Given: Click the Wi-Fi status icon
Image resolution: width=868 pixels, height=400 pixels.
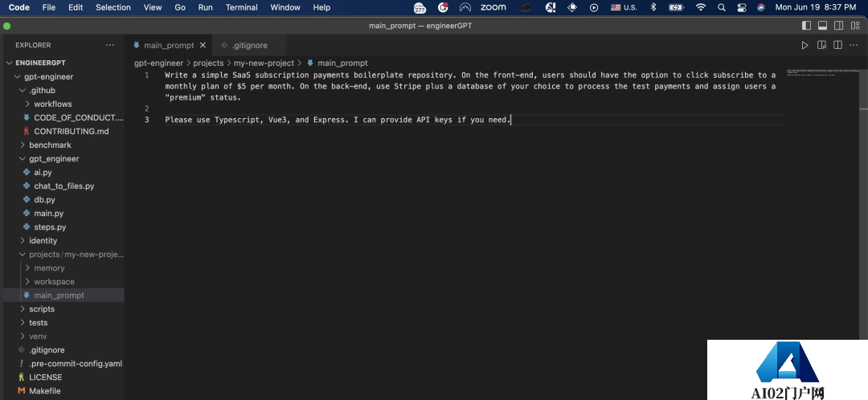Looking at the screenshot, I should (x=700, y=7).
